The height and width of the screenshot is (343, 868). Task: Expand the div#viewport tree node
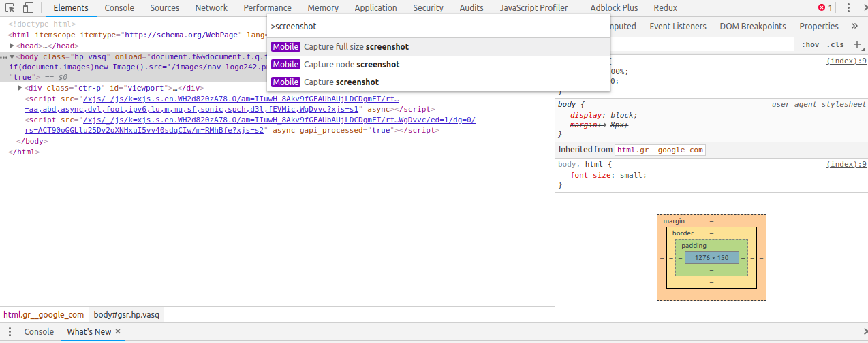(20, 88)
